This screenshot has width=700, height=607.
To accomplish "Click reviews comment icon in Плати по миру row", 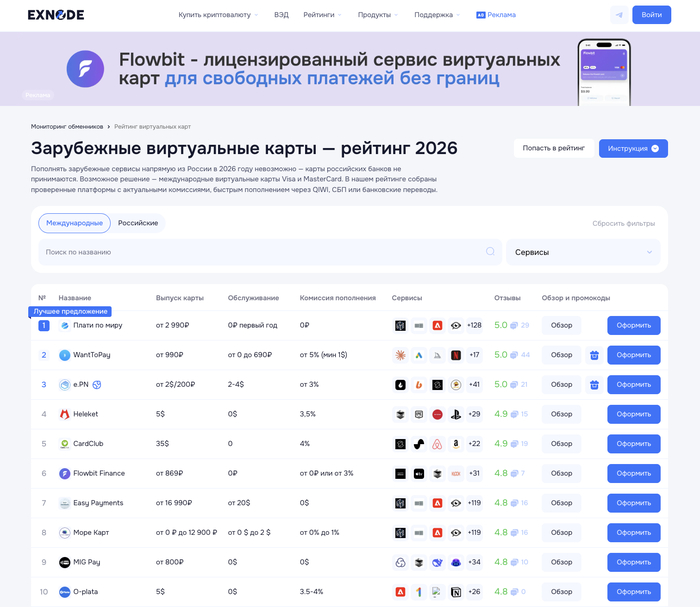I will pyautogui.click(x=514, y=325).
